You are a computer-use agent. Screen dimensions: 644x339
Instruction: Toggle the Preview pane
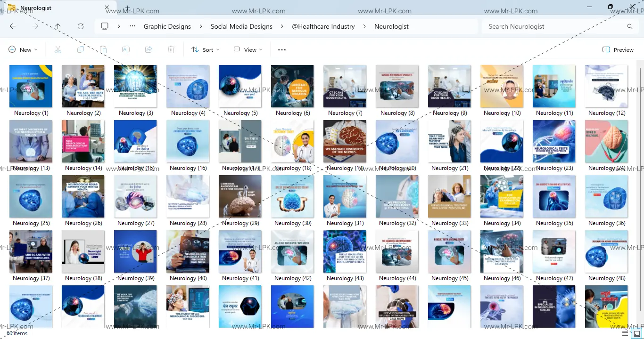point(618,49)
